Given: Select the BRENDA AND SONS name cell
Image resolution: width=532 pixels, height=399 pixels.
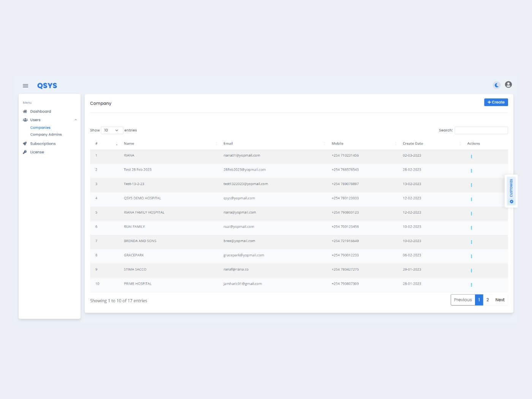Looking at the screenshot, I should (x=140, y=241).
